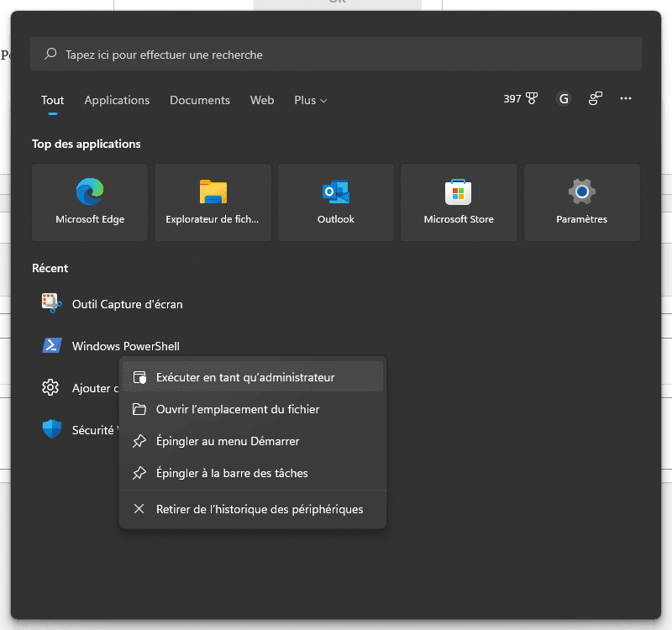Select the Tout tab
Image resolution: width=672 pixels, height=630 pixels.
[x=53, y=100]
